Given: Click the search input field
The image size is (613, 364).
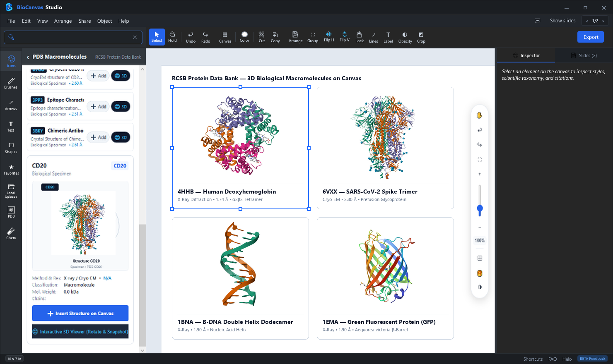Looking at the screenshot, I should coord(73,37).
